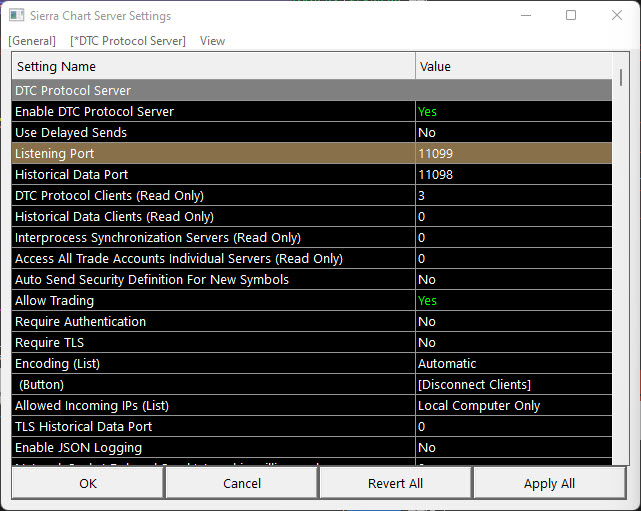Toggle Use Delayed Sends value

[427, 132]
